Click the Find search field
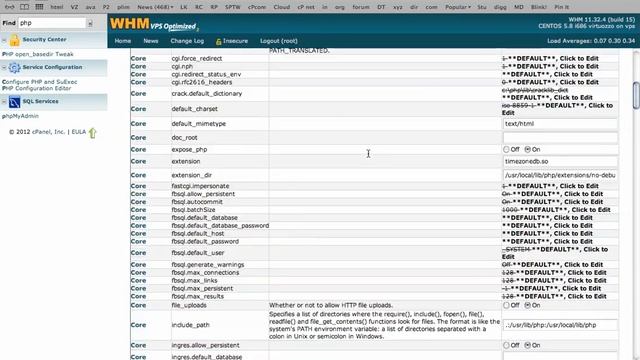The width and height of the screenshot is (640, 360). click(52, 23)
